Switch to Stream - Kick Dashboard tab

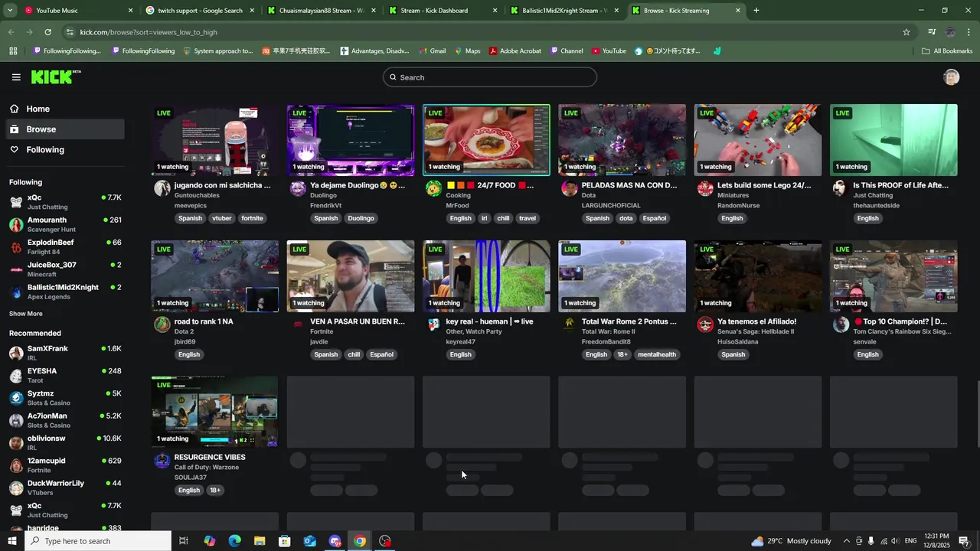[x=443, y=11]
